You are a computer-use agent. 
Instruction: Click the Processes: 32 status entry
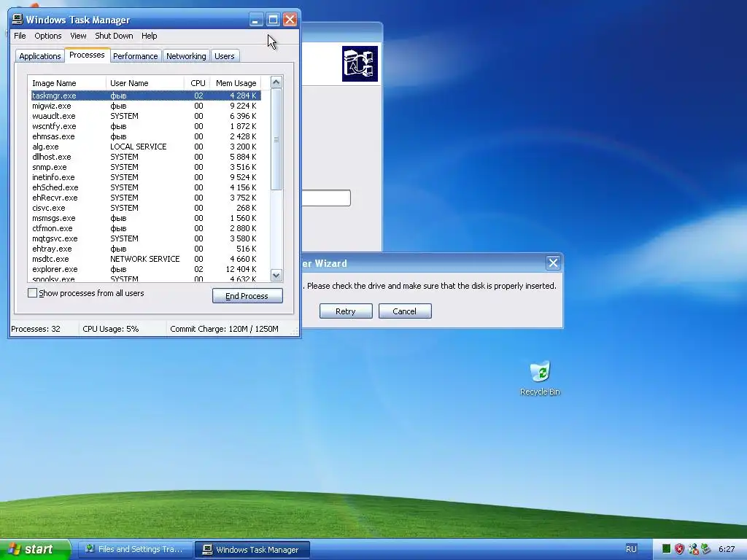(x=36, y=329)
